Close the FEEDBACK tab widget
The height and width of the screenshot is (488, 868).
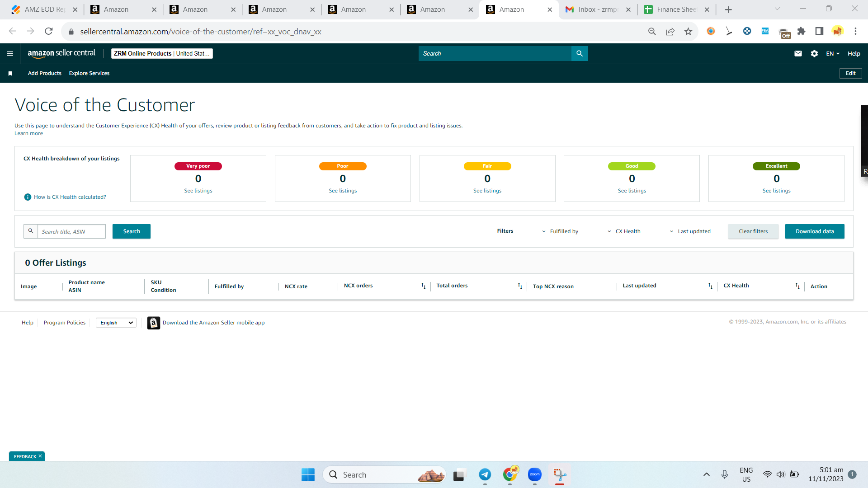(x=40, y=456)
